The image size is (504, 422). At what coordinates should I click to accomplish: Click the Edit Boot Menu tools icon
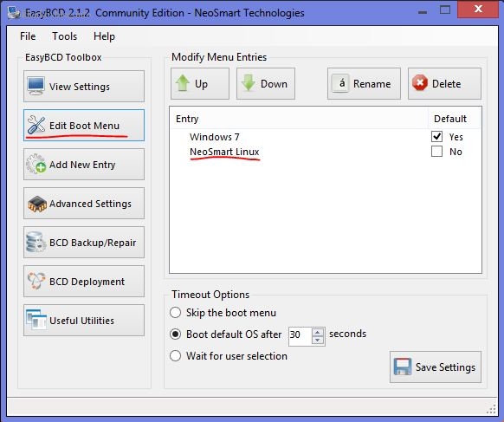[x=36, y=125]
